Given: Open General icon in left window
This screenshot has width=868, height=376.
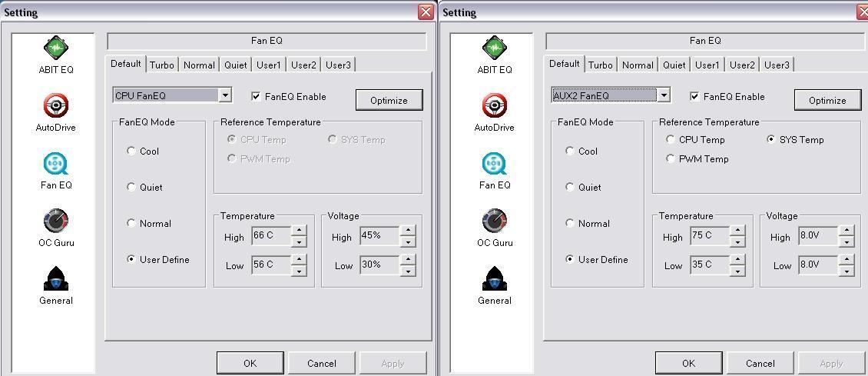Looking at the screenshot, I should click(55, 278).
